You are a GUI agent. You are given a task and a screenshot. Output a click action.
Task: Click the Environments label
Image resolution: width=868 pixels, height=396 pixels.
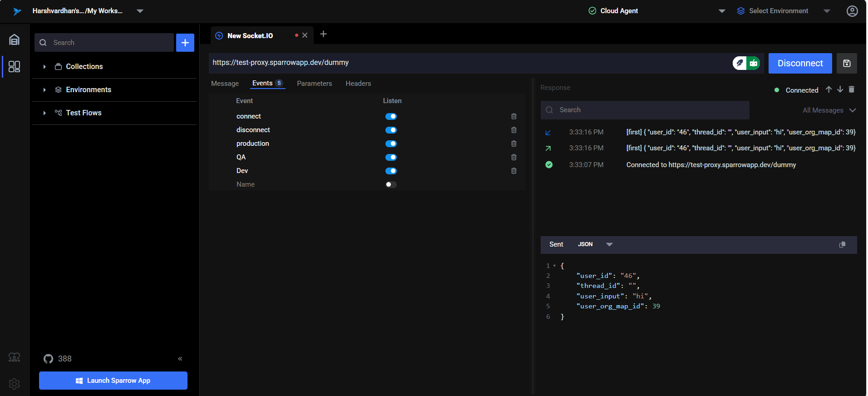[x=89, y=90]
